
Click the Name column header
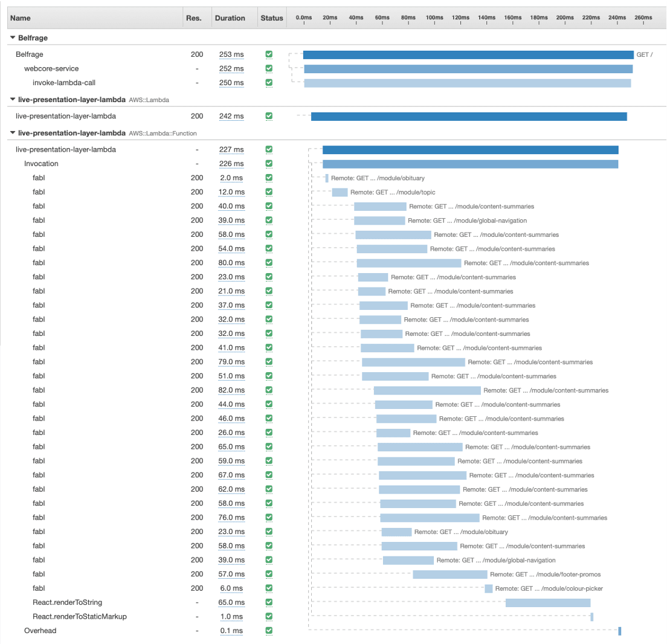click(x=20, y=18)
